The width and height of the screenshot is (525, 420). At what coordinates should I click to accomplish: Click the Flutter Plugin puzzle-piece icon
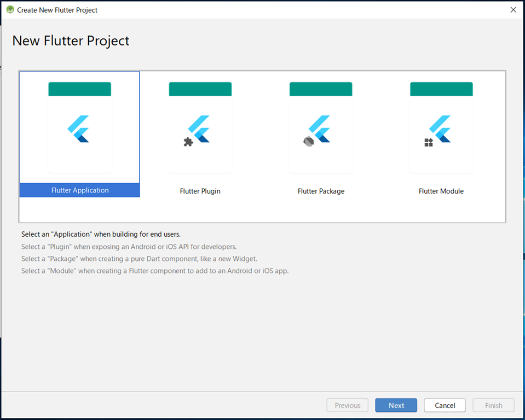188,142
